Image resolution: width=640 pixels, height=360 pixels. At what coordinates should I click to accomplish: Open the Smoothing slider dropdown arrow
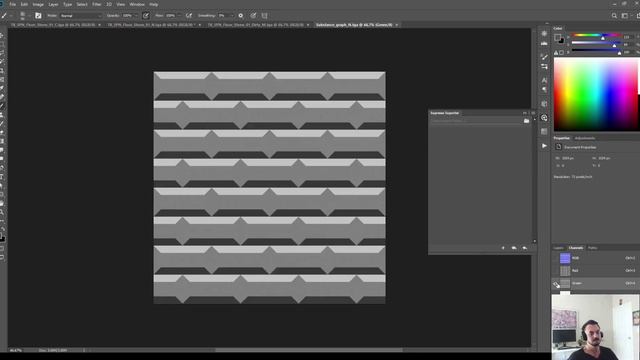tap(232, 16)
